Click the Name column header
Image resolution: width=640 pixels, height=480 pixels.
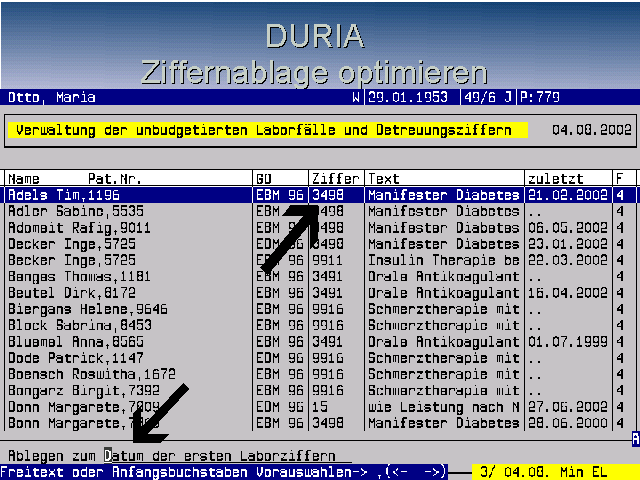tap(24, 179)
